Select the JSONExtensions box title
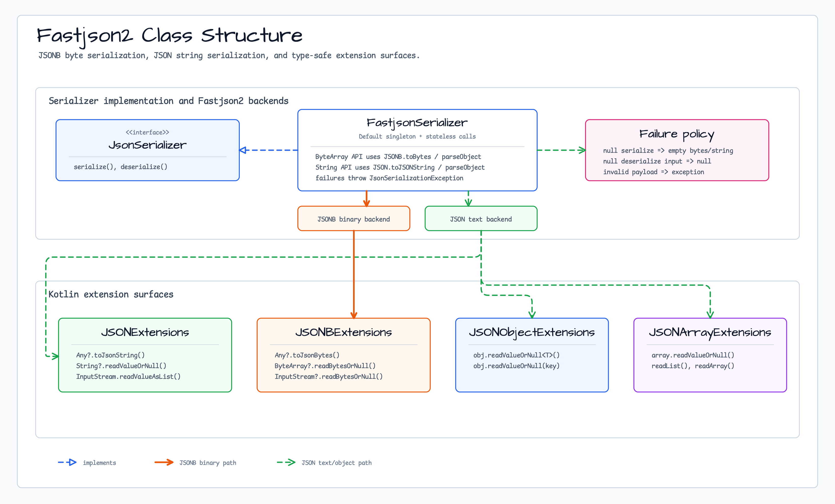The height and width of the screenshot is (504, 835). pyautogui.click(x=145, y=332)
